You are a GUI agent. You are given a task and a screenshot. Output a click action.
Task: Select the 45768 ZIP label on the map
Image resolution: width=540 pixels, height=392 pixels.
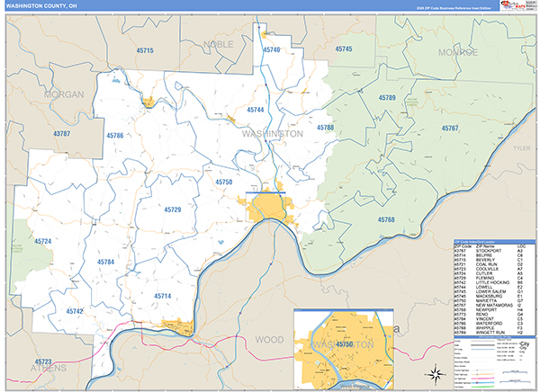[386, 219]
